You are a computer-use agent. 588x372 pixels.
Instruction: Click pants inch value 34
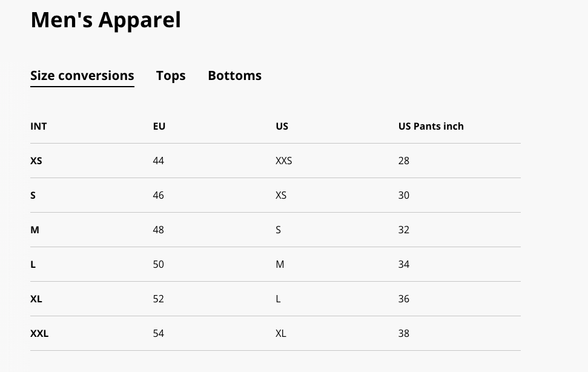(x=403, y=264)
